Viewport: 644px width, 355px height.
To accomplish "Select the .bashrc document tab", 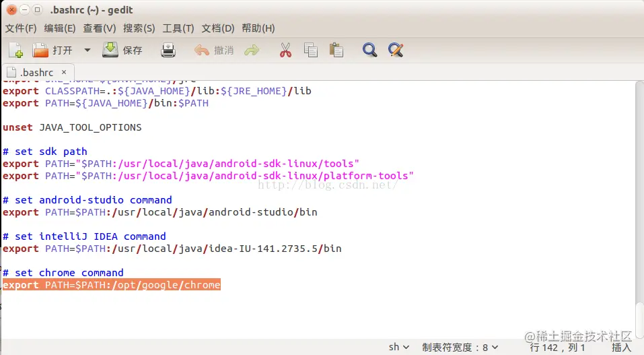I will [38, 72].
